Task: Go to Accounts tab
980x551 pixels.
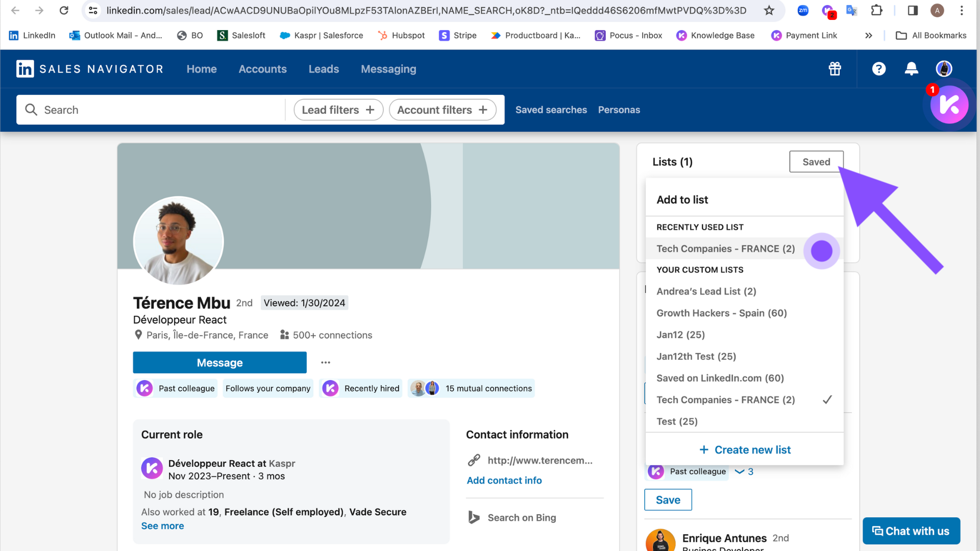Action: click(x=263, y=69)
